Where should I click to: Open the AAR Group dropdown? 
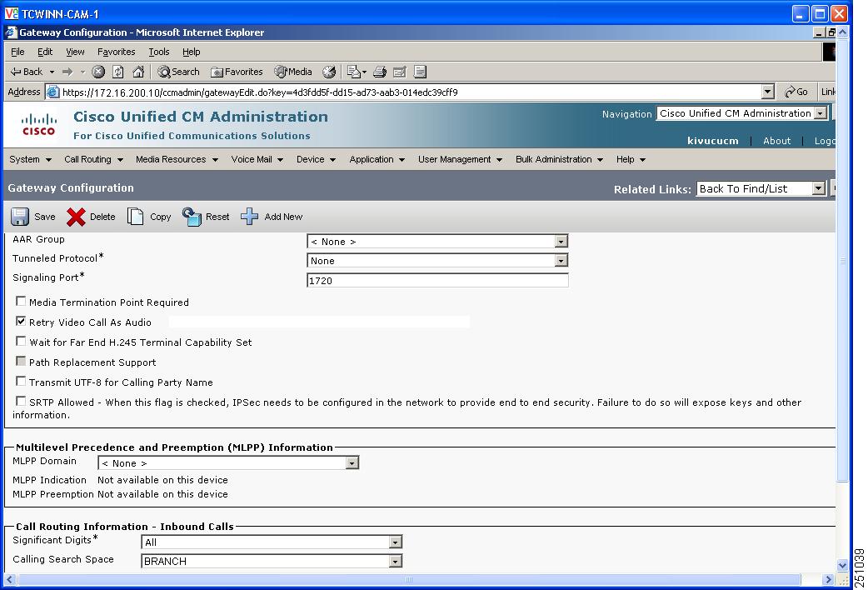[437, 242]
